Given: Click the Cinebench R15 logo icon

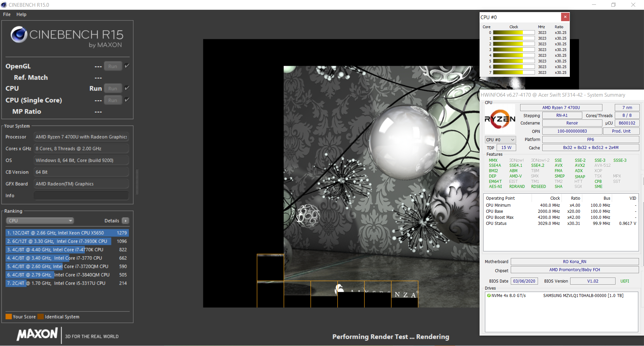Looking at the screenshot, I should 19,34.
